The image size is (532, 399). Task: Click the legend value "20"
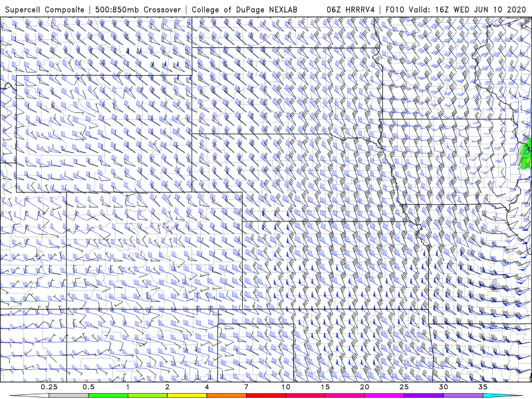click(364, 387)
